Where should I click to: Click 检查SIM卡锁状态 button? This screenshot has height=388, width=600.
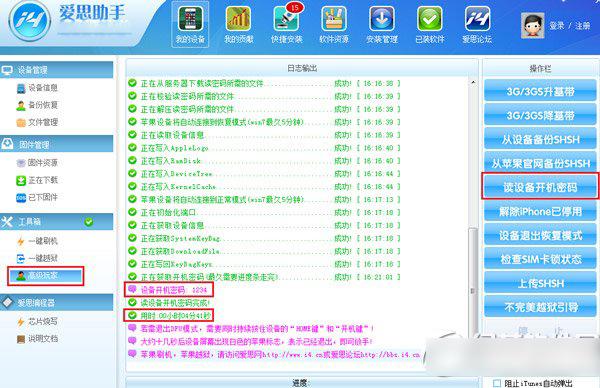540,259
